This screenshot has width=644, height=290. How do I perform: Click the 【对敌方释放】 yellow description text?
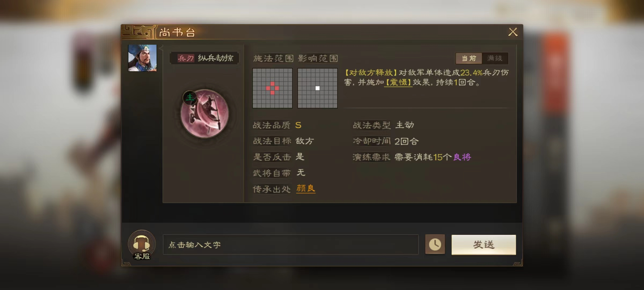point(371,73)
